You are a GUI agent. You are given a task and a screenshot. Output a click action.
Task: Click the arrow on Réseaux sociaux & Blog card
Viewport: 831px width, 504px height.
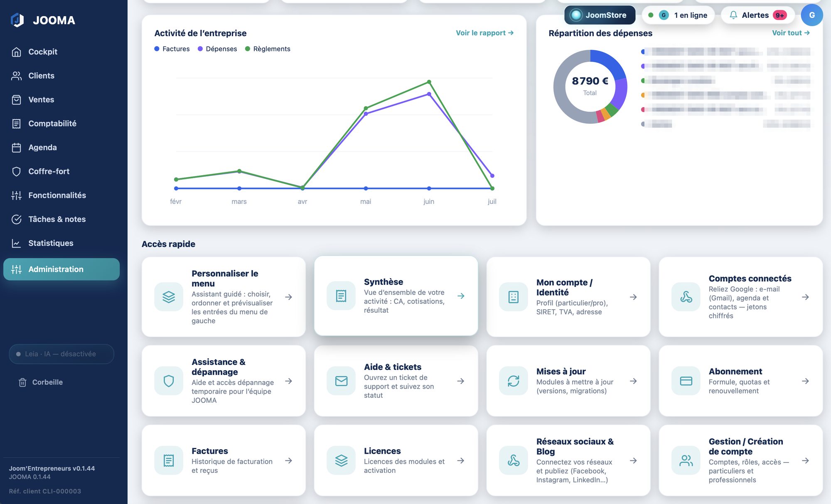coord(633,460)
